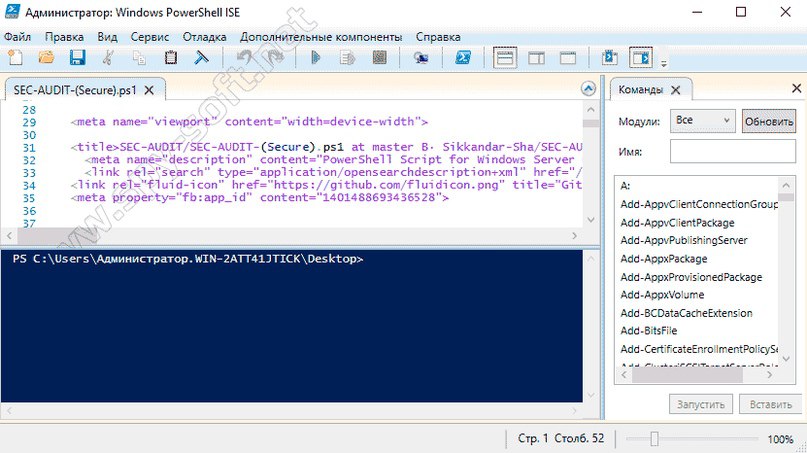Maximize script pane layout icon
This screenshot has width=807, height=453.
click(x=568, y=58)
